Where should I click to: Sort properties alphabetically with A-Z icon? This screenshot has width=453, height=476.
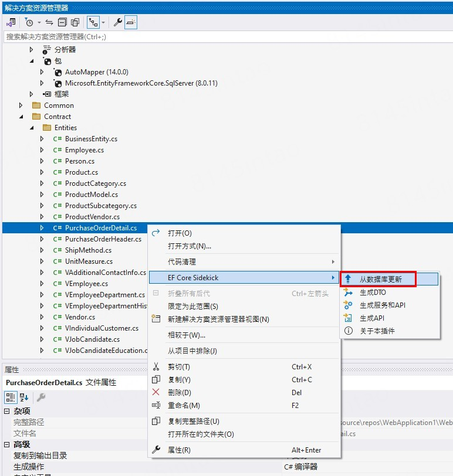point(25,397)
